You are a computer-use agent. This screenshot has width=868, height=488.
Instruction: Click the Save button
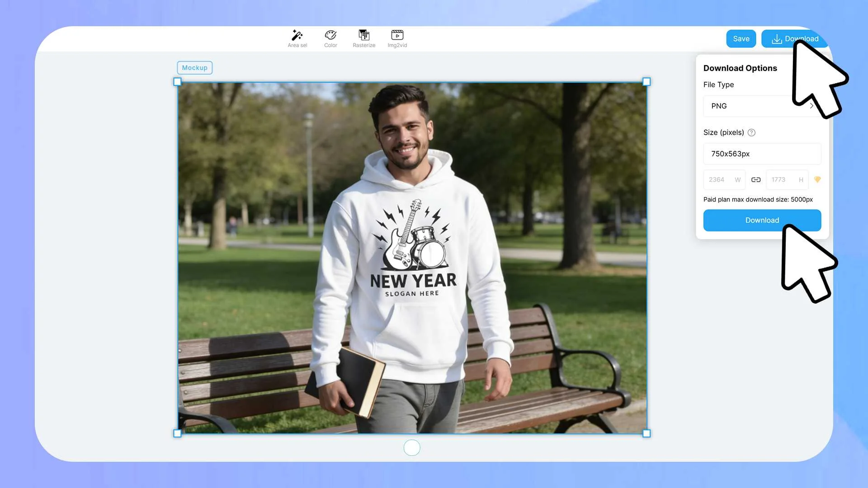741,39
